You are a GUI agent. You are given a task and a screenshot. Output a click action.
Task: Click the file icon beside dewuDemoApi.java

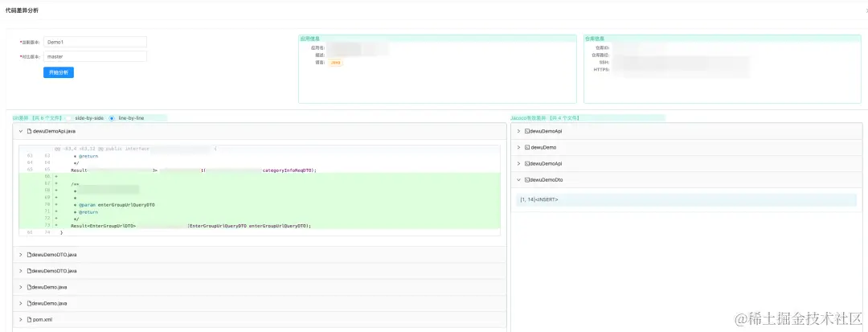tap(29, 131)
